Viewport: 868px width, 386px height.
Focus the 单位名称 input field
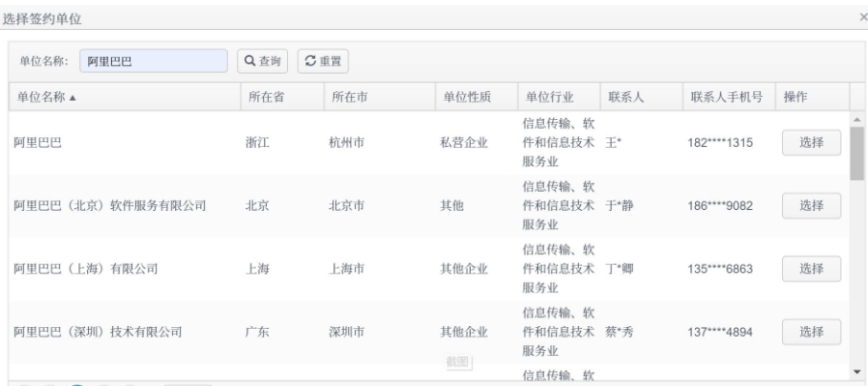click(154, 61)
